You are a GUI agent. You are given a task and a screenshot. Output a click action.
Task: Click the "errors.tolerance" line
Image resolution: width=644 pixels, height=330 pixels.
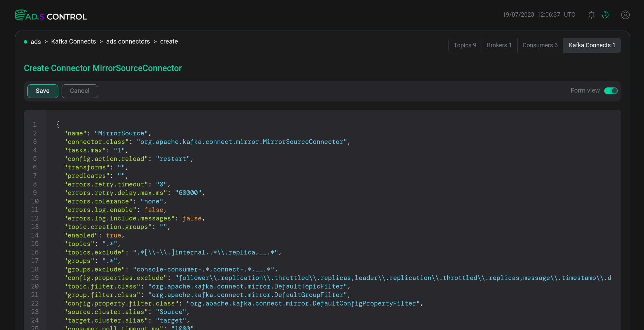[x=115, y=201]
